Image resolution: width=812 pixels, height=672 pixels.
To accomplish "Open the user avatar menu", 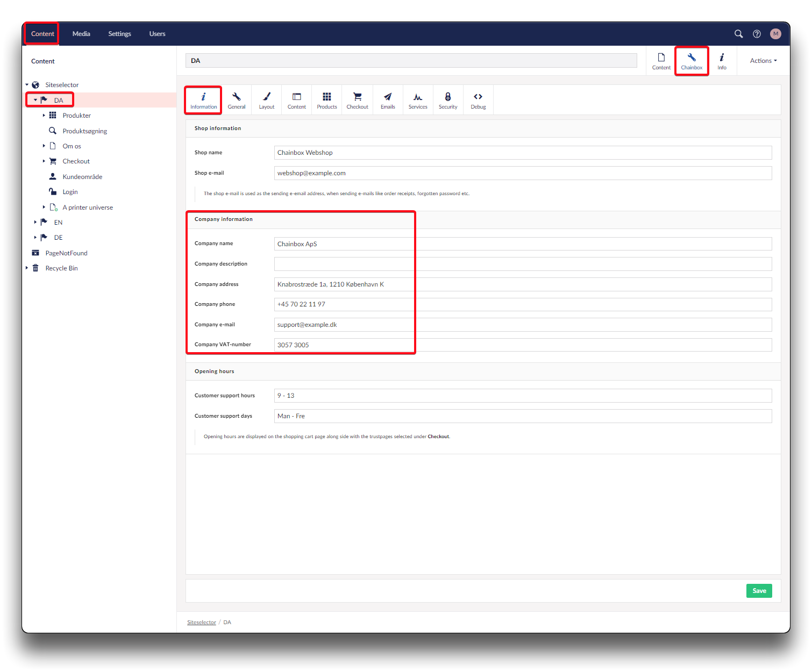I will (x=775, y=34).
